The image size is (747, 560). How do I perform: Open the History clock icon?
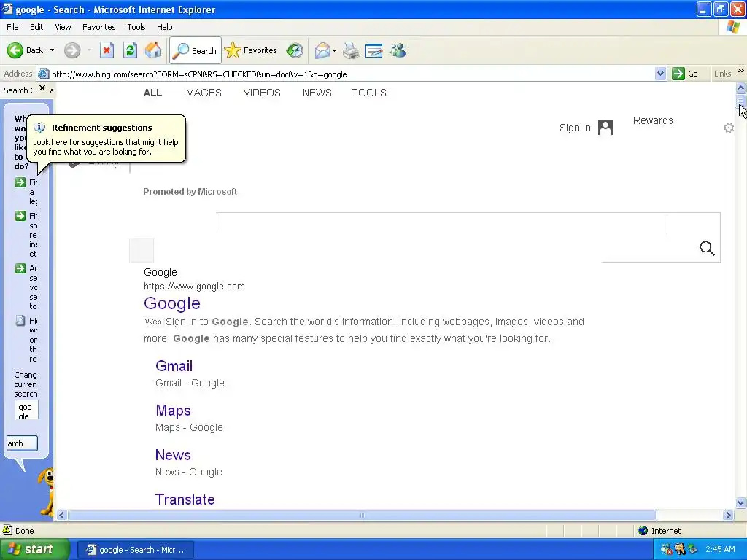click(x=295, y=50)
